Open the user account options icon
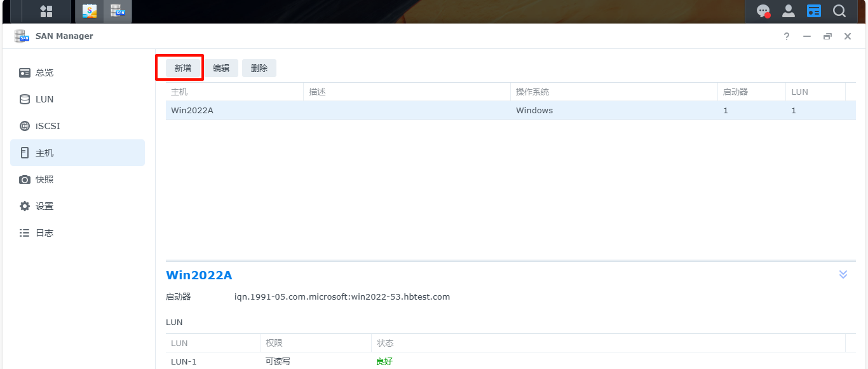The height and width of the screenshot is (369, 868). (x=789, y=11)
